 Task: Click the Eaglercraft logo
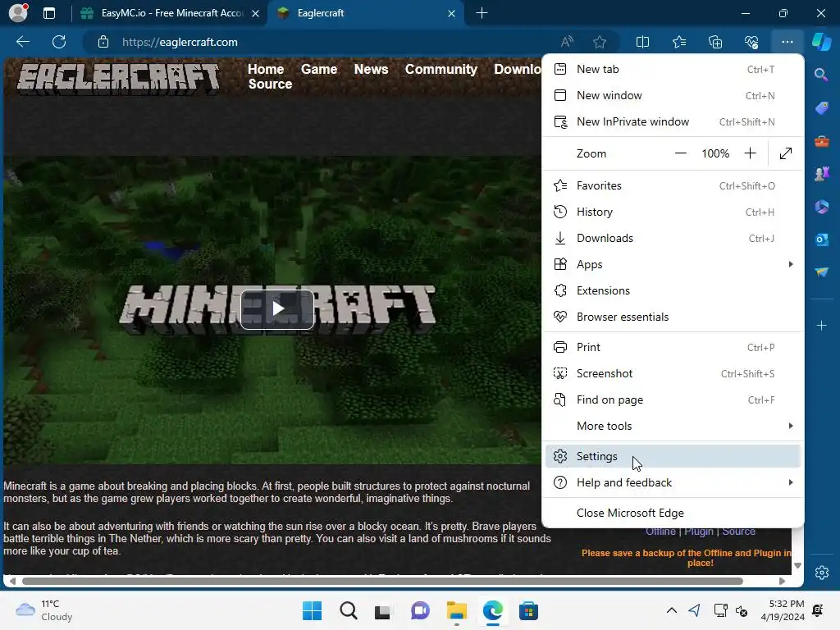[x=118, y=80]
